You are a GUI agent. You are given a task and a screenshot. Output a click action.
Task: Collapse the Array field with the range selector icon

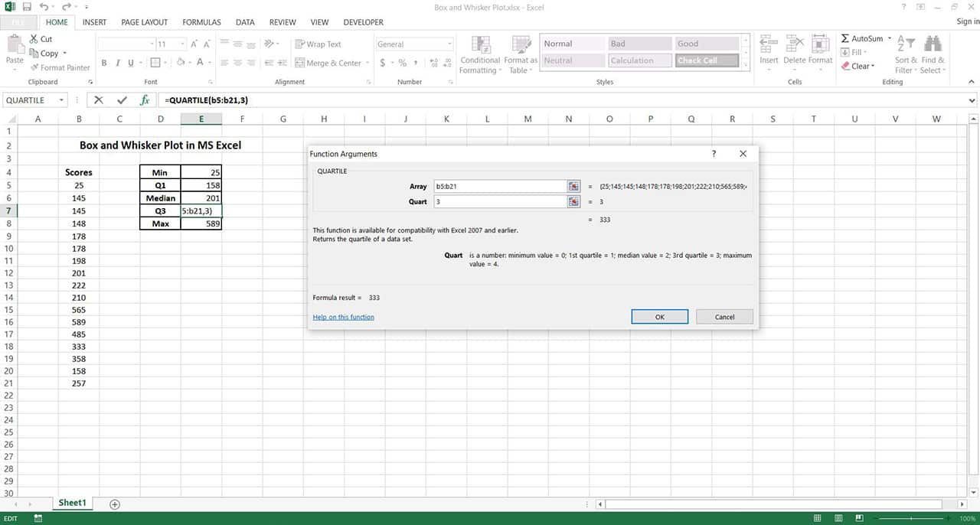[573, 186]
